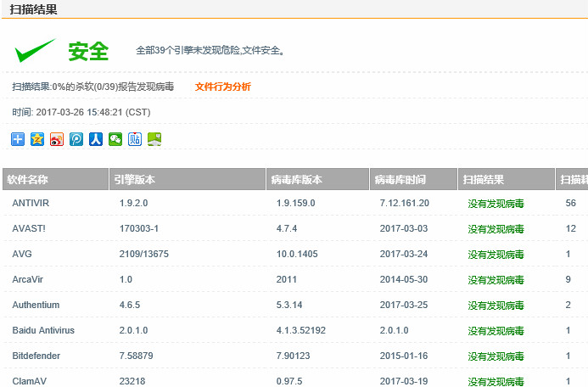Click the 扫描结果 section title

[33, 9]
